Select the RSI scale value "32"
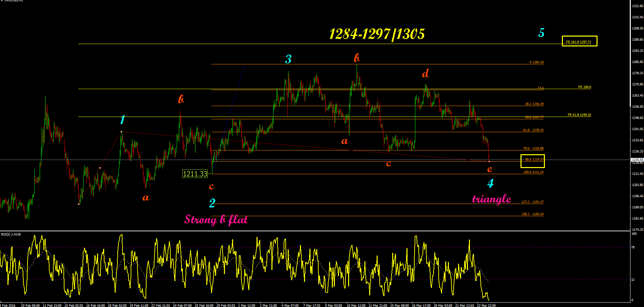This screenshot has width=644, height=307. tap(633, 280)
